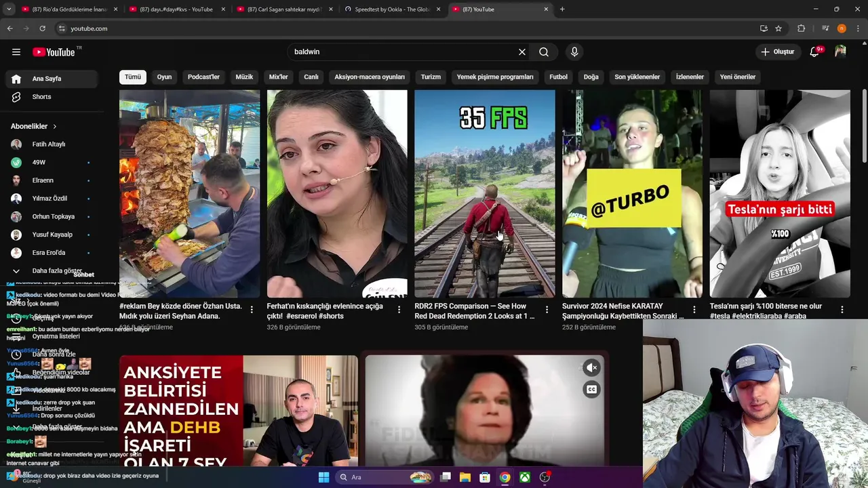The width and height of the screenshot is (868, 488).
Task: Open Chrome media controls icon
Action: [825, 28]
